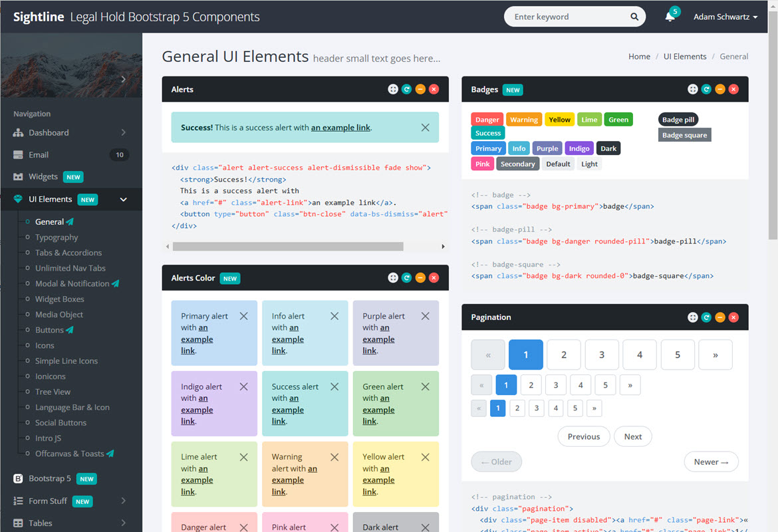Screen dimensions: 778x532
Task: Click the Home breadcrumb link
Action: 639,57
